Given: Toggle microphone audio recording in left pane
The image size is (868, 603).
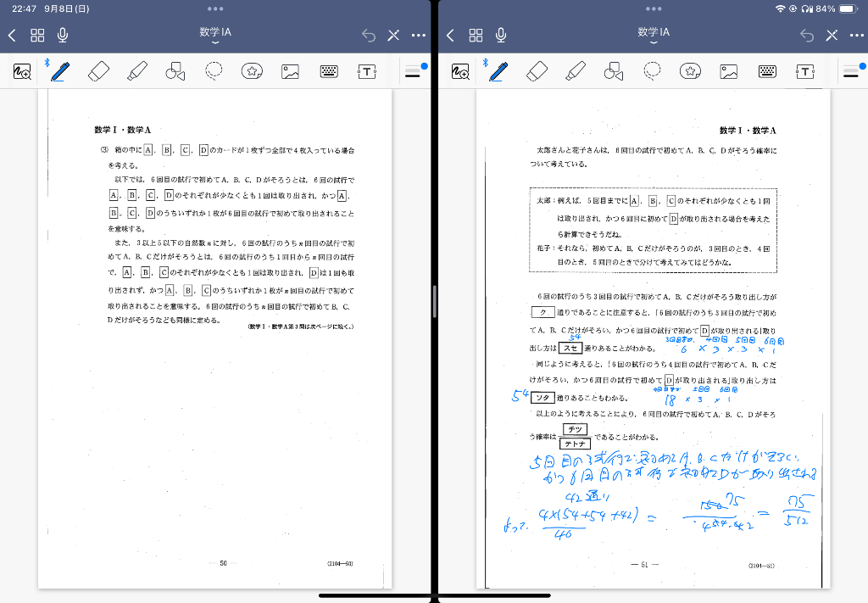Looking at the screenshot, I should (62, 35).
